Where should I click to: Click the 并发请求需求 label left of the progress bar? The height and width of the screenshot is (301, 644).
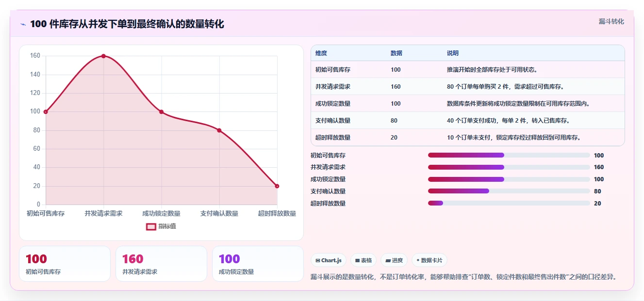point(328,167)
